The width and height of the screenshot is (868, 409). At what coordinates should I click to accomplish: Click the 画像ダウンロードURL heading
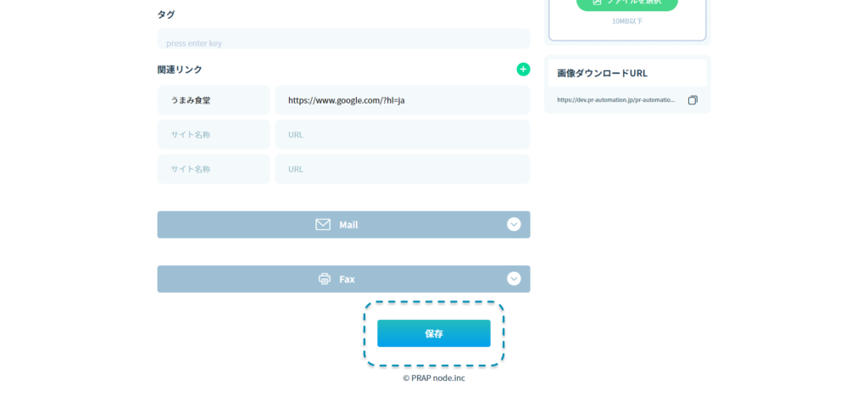click(602, 73)
